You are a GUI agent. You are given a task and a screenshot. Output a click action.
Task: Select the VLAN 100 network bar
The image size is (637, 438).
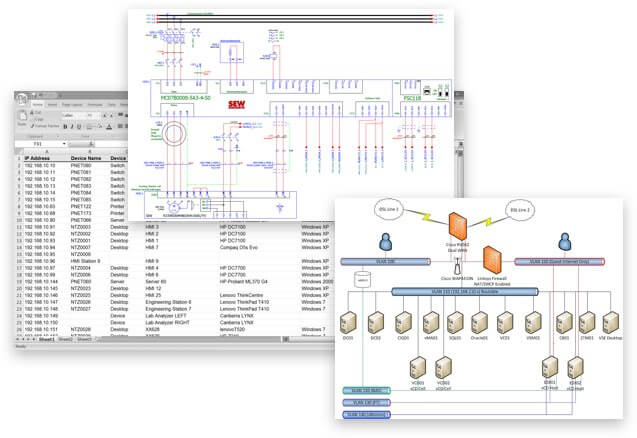tap(385, 262)
